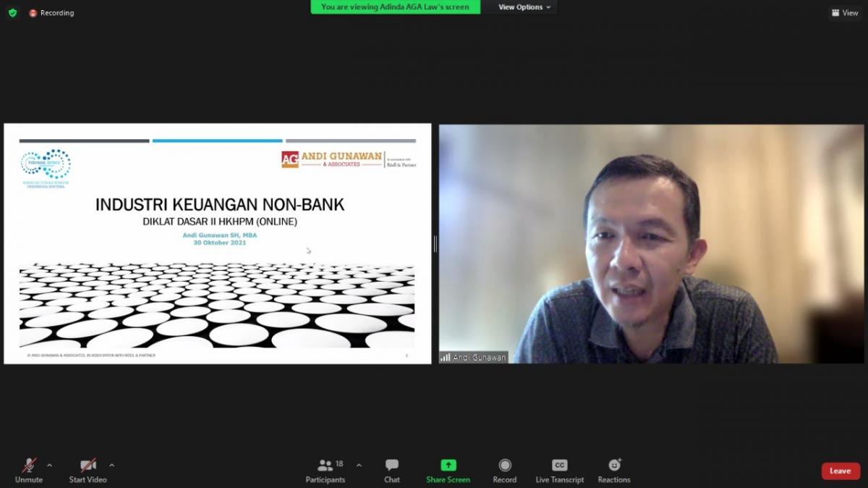Expand the arrow next to Participants
Screen dimensions: 868x488
359,465
